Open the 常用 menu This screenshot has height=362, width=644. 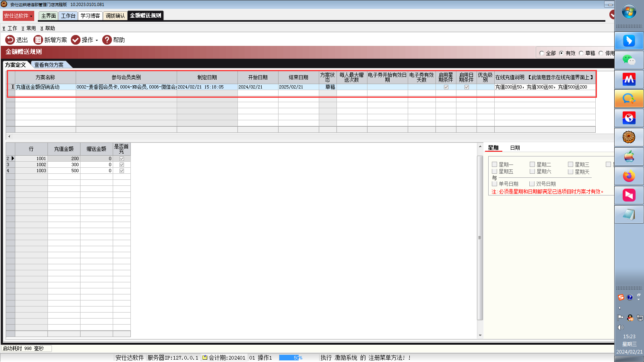click(x=29, y=28)
